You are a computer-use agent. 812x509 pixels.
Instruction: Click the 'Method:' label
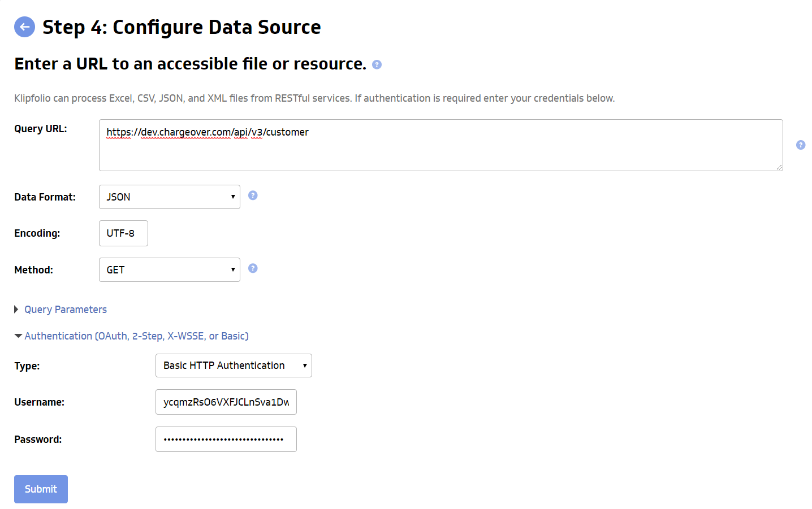(x=33, y=270)
